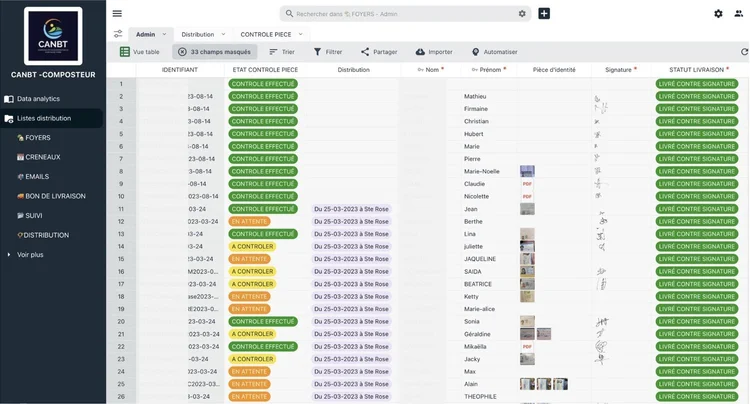Click the A CONTROLER badge for juliette
Screen dimensions: 750x404
(252, 247)
